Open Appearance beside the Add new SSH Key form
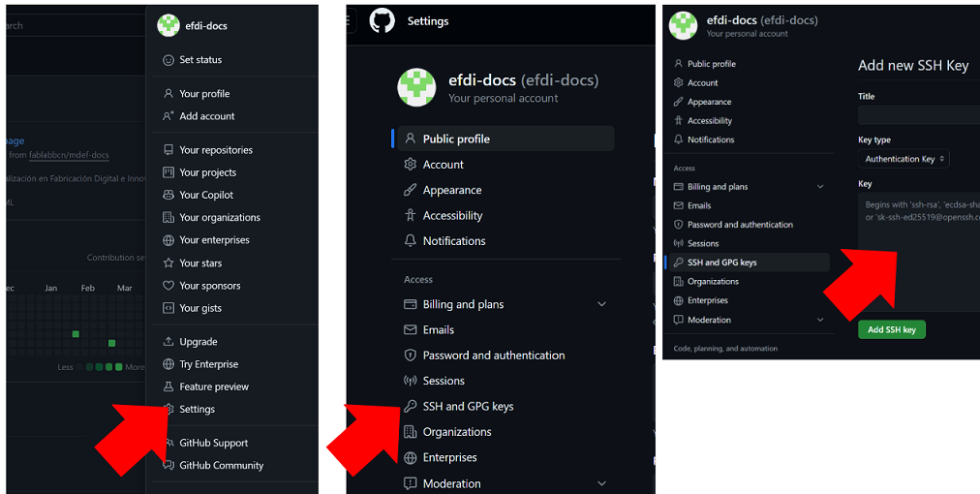This screenshot has height=494, width=980. click(x=710, y=102)
